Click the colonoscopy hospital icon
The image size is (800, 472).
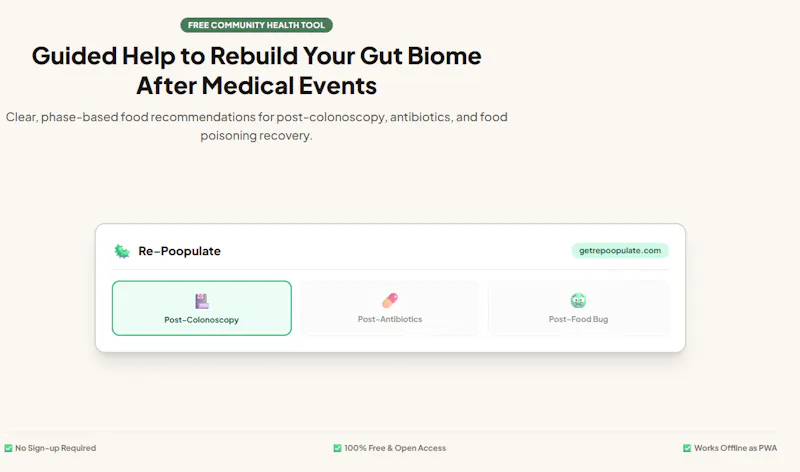click(202, 301)
